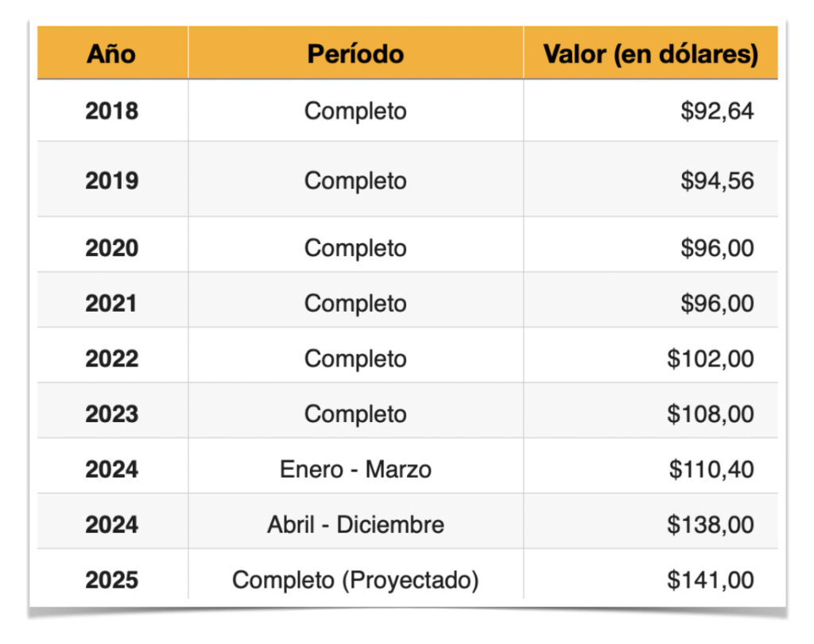Screen dimensions: 814x644
Task: Click the $108,00 value cell
Action: coord(710,414)
